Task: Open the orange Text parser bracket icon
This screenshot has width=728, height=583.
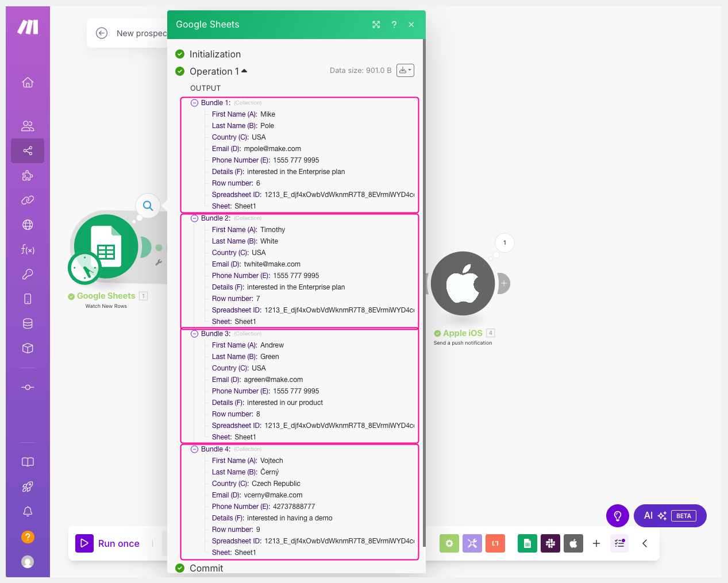Action: [495, 543]
